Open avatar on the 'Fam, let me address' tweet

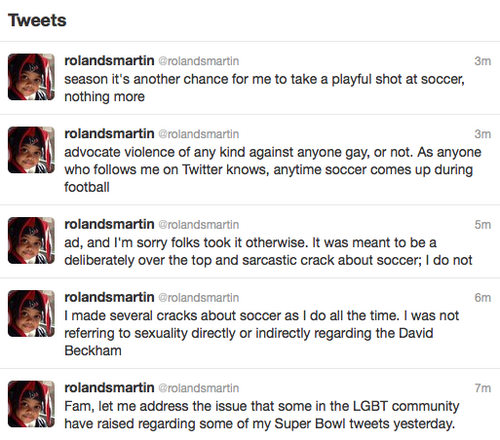coord(31,404)
